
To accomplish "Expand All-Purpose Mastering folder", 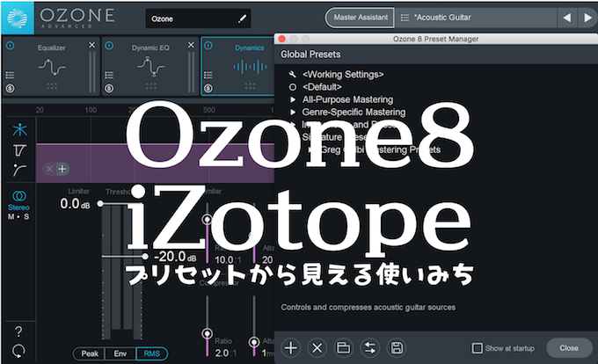I will 293,99.
